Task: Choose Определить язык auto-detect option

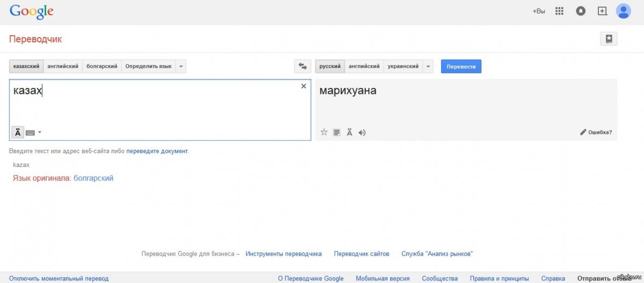Action: [x=149, y=66]
